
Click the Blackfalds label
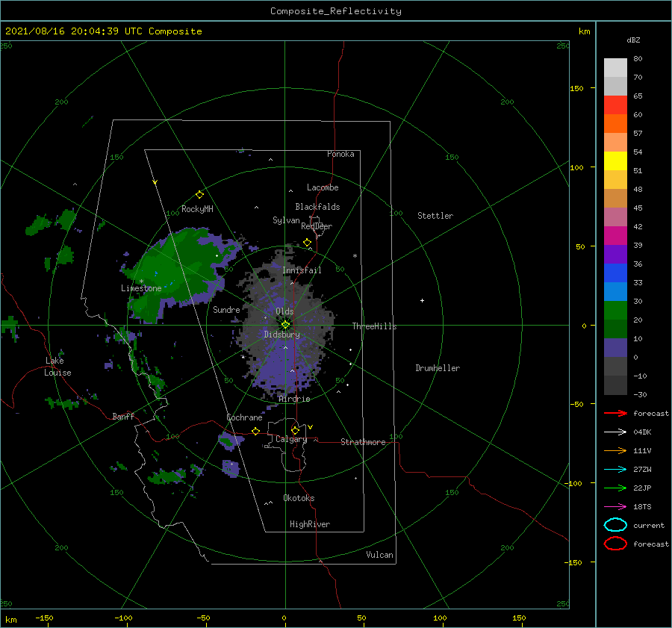[x=317, y=207]
